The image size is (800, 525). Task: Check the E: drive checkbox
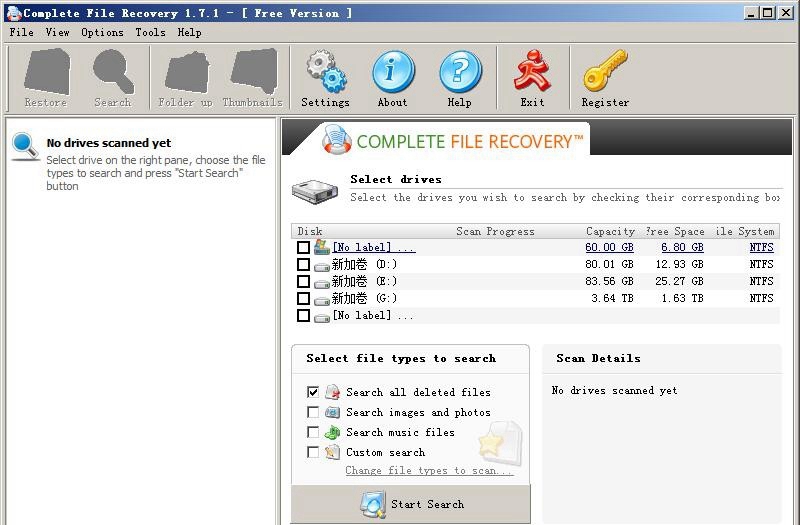coord(303,281)
